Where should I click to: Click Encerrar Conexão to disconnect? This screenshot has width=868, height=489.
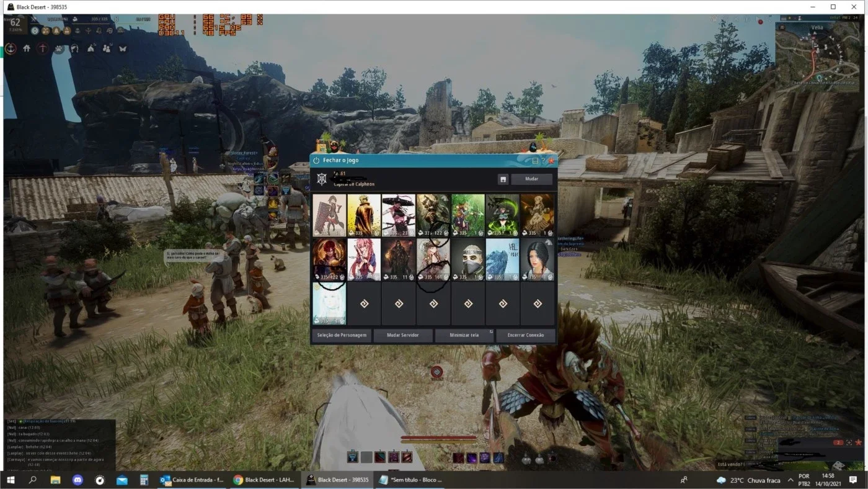tap(526, 335)
